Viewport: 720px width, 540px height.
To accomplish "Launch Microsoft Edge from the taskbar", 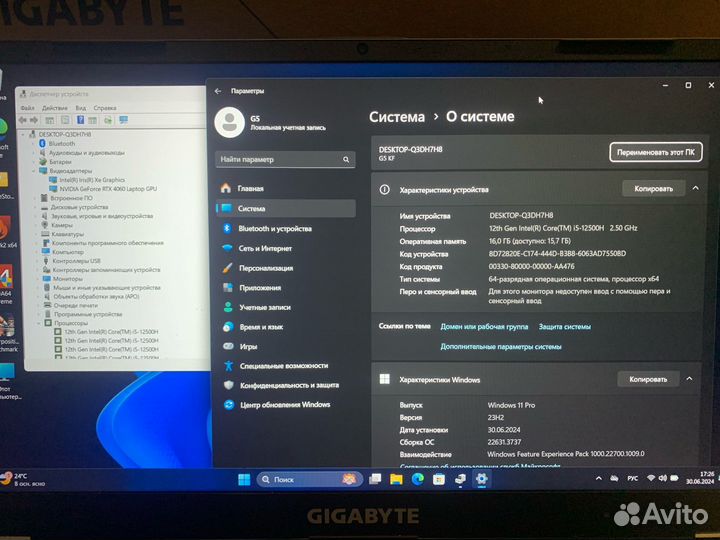I will [417, 479].
